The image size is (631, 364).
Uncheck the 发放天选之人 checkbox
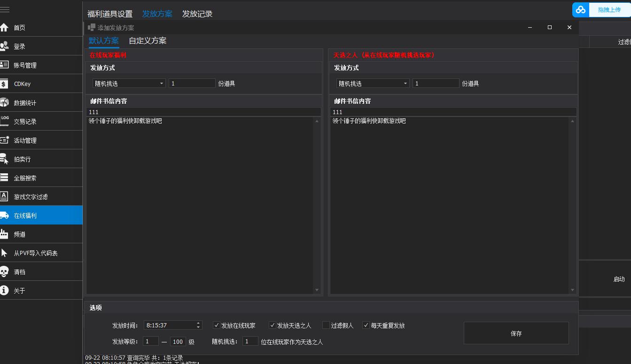pos(273,325)
